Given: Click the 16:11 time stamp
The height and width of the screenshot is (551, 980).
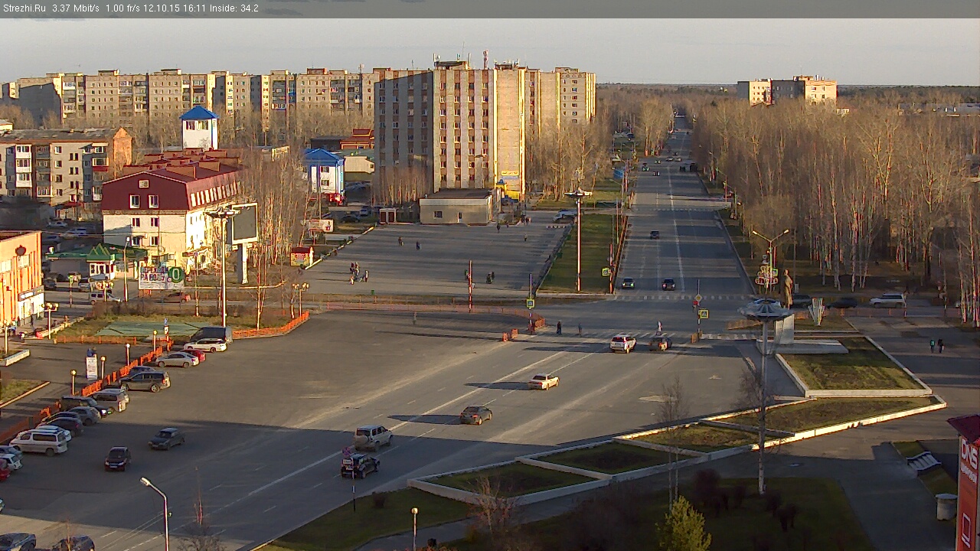Looking at the screenshot, I should pos(196,8).
